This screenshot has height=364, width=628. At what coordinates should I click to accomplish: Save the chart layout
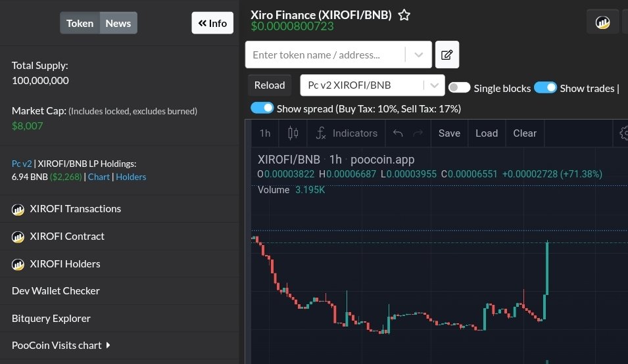click(449, 133)
